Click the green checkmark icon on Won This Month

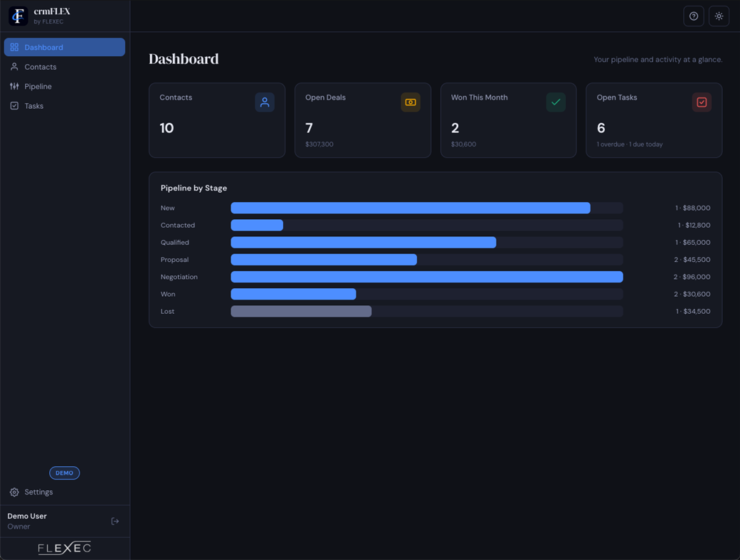click(x=556, y=102)
